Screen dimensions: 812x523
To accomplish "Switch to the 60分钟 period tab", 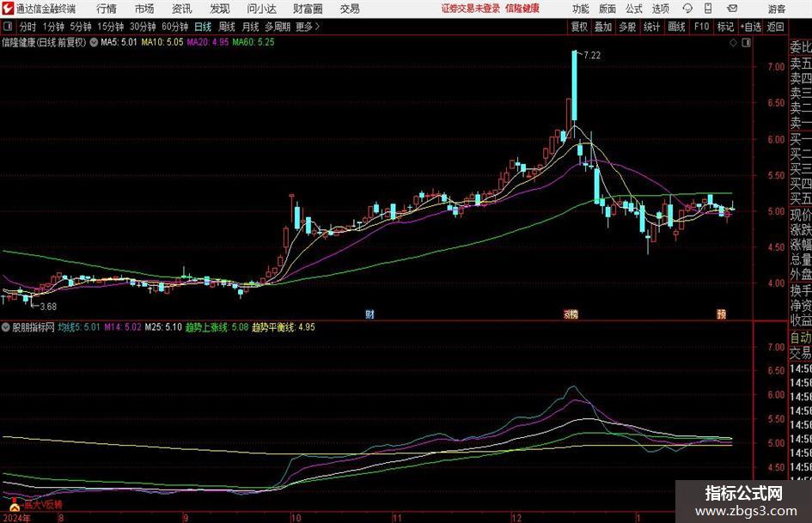I will pos(175,27).
